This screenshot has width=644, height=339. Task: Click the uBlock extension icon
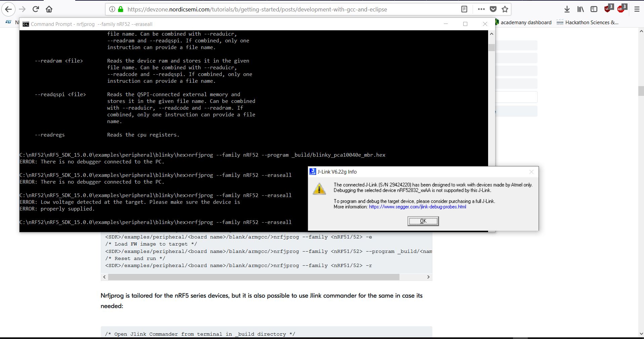[x=608, y=9]
